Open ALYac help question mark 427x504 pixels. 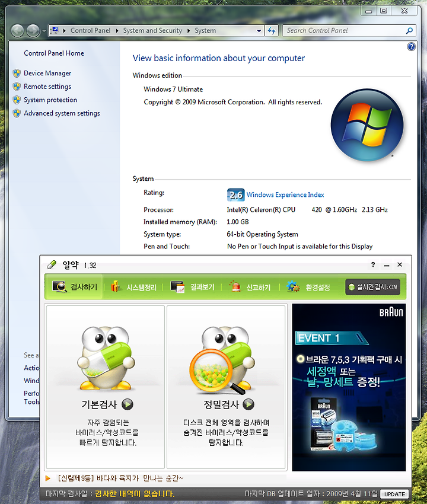373,264
